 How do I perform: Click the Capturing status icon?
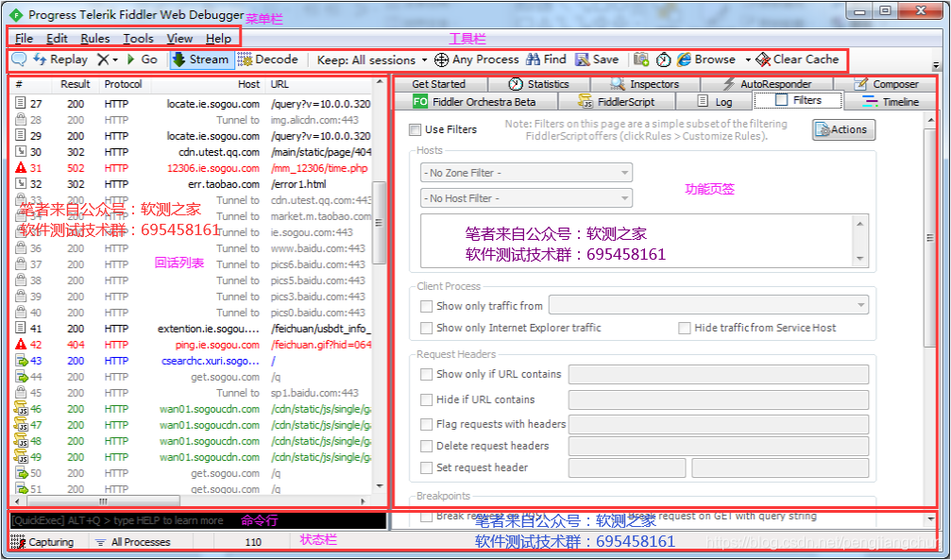pyautogui.click(x=18, y=542)
